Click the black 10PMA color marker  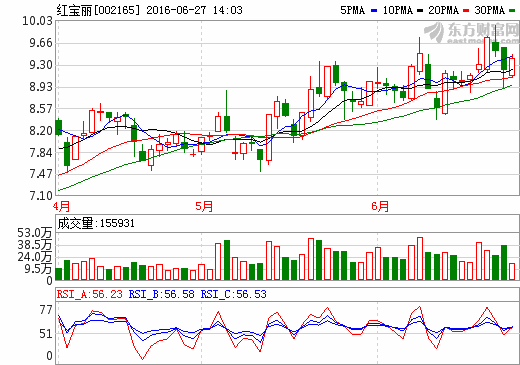click(420, 11)
